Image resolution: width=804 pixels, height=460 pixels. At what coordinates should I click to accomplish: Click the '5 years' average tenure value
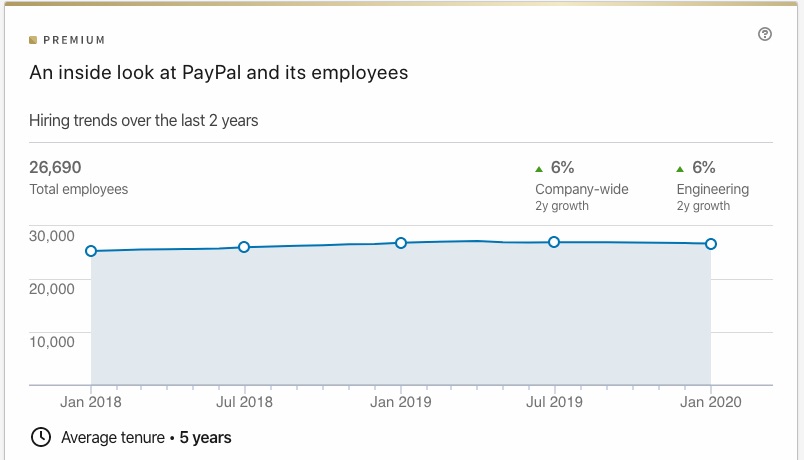point(205,437)
